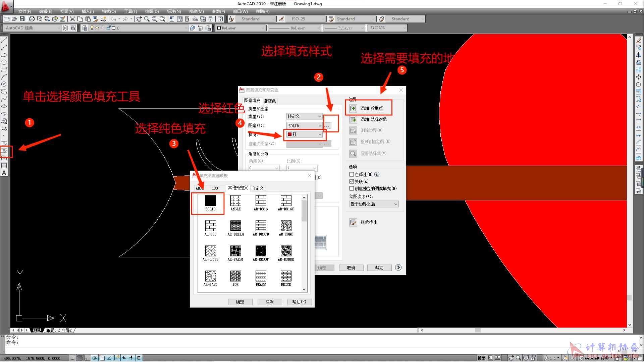
Task: Click the Inherit Properties icon
Action: [x=353, y=222]
